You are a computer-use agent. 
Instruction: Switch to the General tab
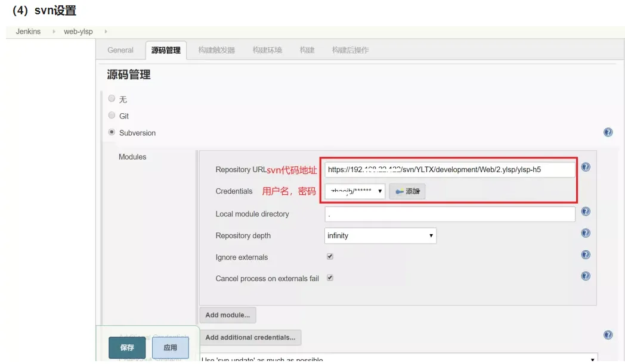tap(120, 50)
